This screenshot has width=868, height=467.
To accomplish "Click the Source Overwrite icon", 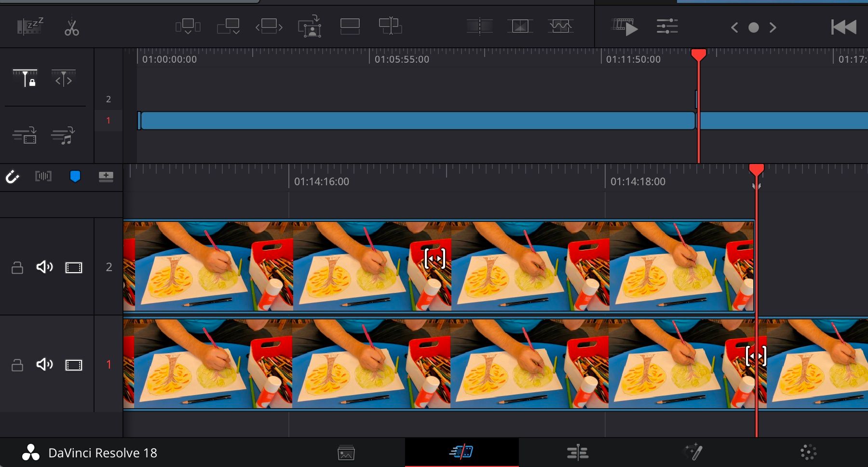I will 390,27.
